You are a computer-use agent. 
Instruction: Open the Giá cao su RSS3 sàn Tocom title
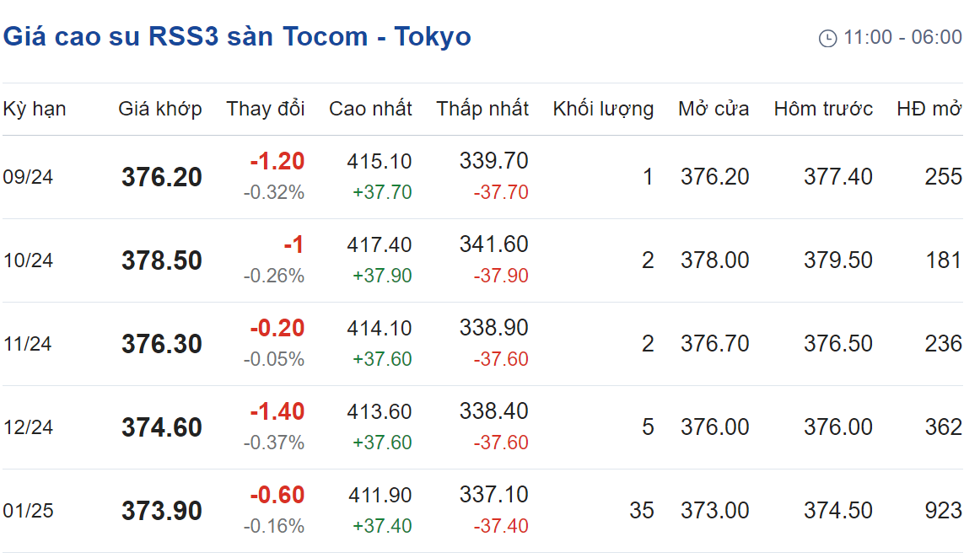coord(237,36)
